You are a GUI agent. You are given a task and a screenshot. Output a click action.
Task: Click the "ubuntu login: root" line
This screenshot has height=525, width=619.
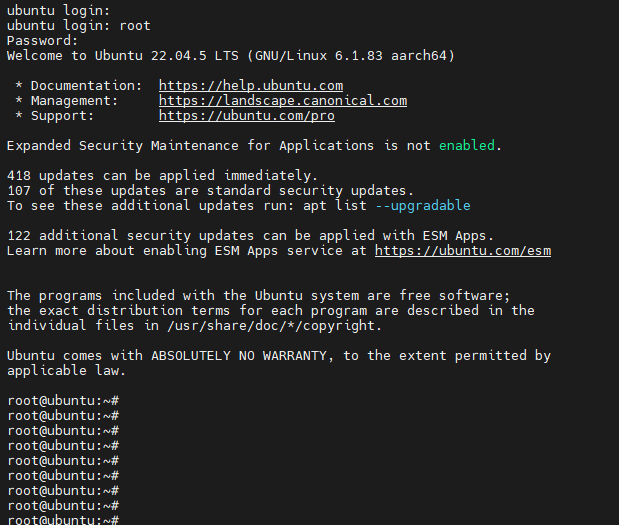(x=78, y=26)
